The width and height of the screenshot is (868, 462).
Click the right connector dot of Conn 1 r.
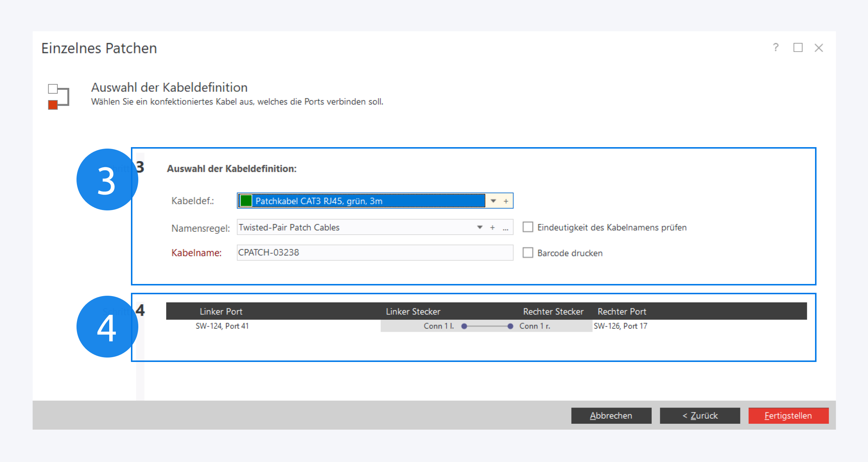coord(510,326)
